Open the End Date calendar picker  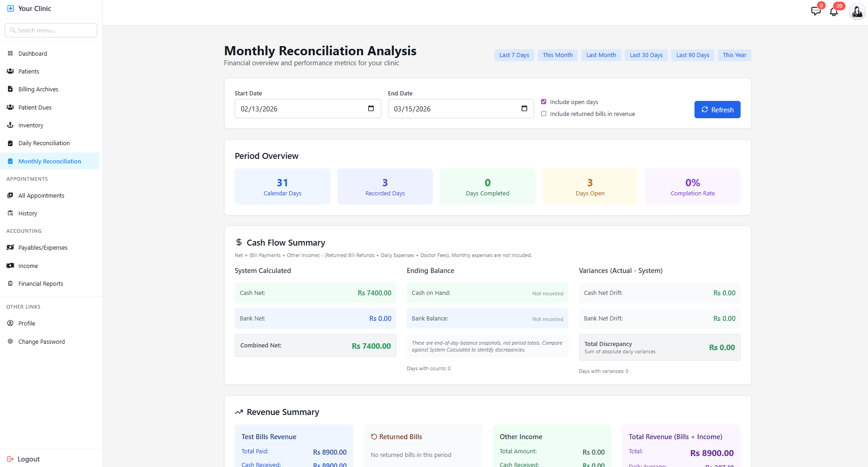click(525, 109)
